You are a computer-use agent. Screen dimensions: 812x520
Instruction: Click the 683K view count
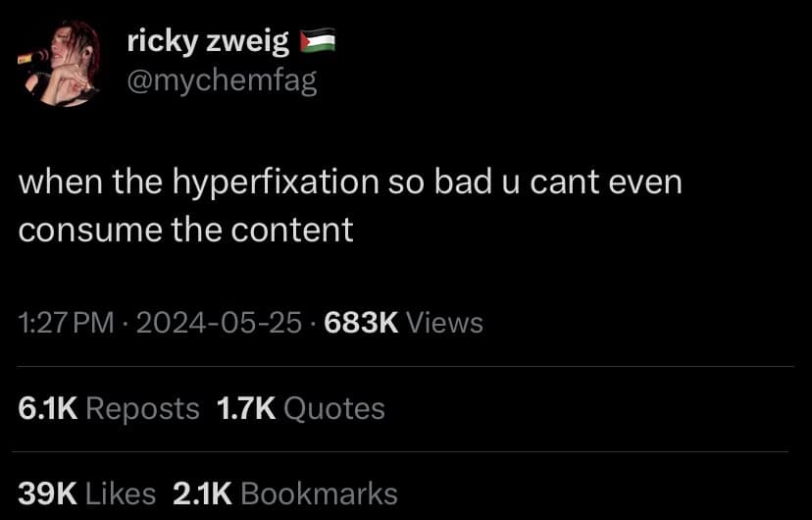(362, 323)
